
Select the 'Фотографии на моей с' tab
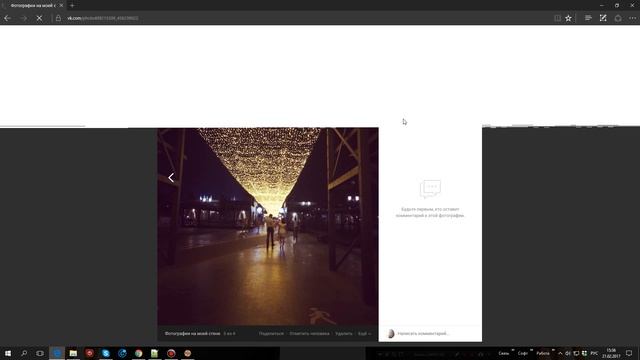coord(32,5)
